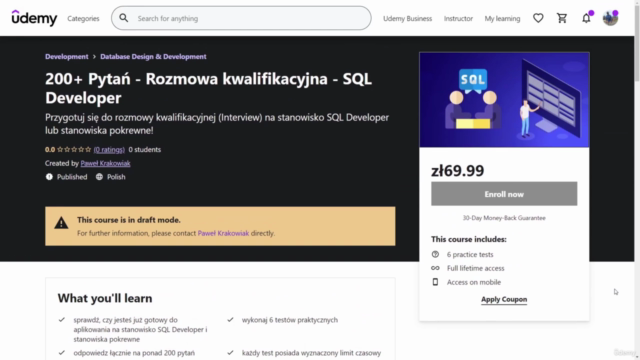The width and height of the screenshot is (640, 360).
Task: Open the Instructor menu item
Action: (x=458, y=18)
